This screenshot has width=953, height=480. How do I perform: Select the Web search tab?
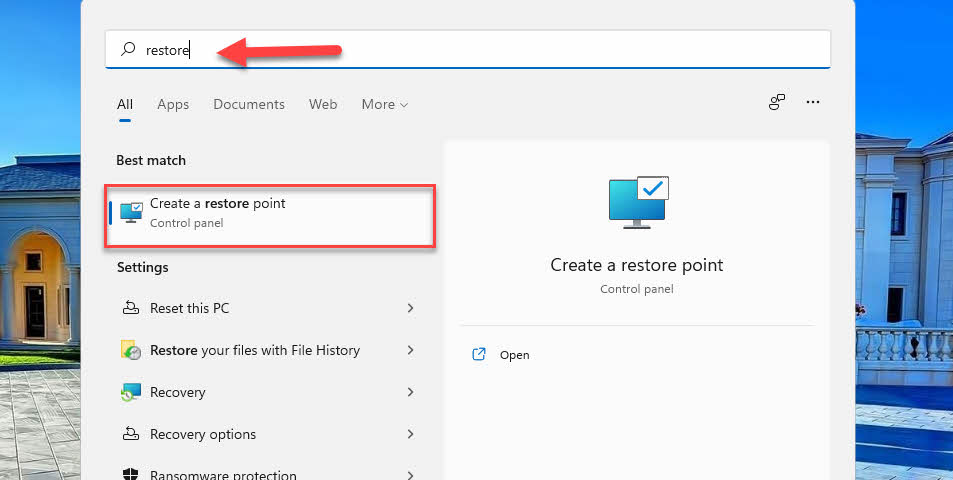tap(323, 105)
